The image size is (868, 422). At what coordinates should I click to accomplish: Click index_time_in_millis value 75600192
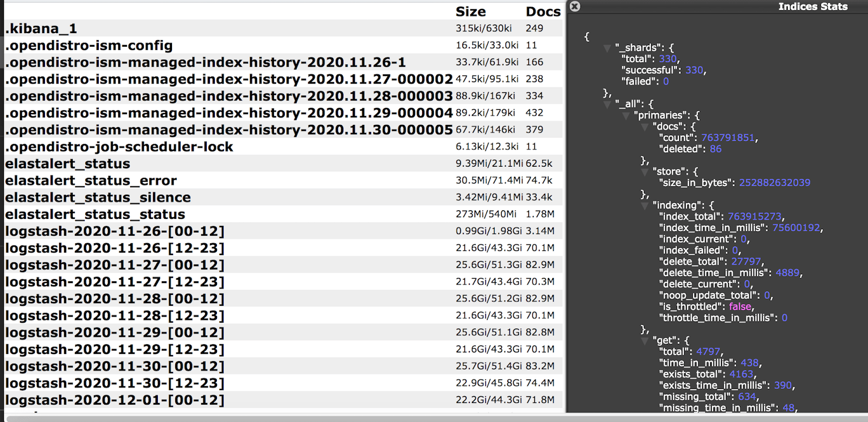point(796,228)
